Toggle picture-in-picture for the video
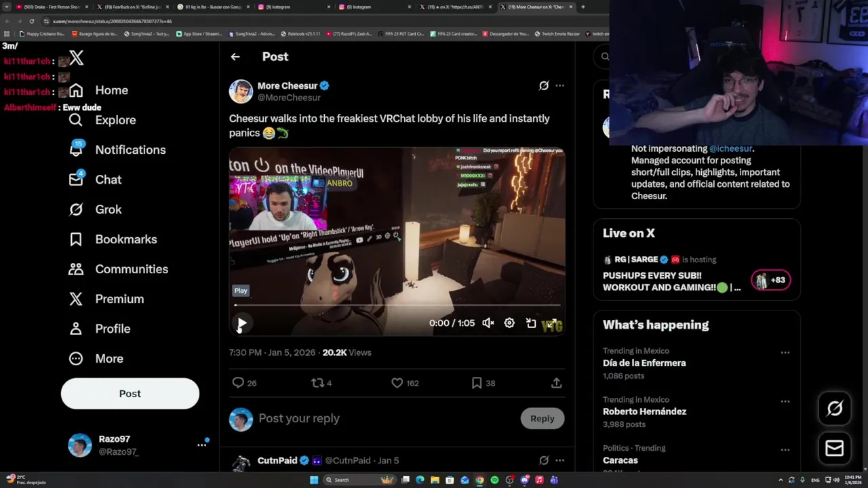868x488 pixels. [x=531, y=323]
